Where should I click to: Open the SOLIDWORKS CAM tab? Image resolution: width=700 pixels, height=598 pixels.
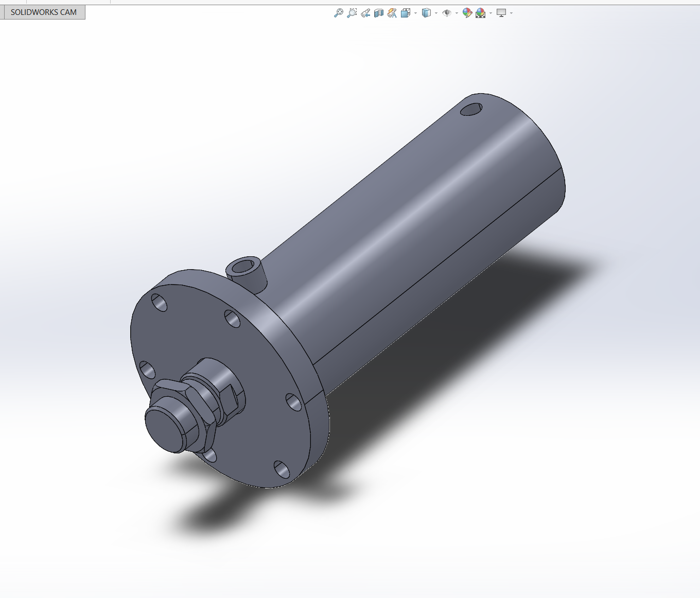43,12
